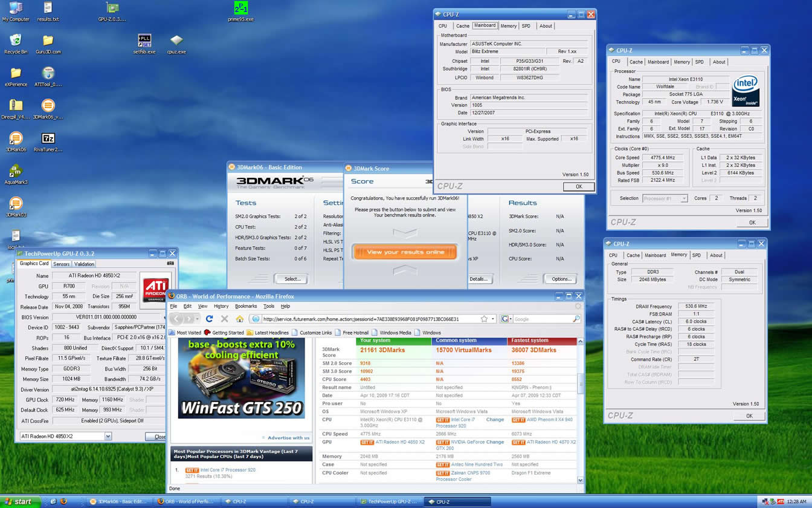812x508 pixels.
Task: Bookmark this page with the star icon
Action: [484, 319]
